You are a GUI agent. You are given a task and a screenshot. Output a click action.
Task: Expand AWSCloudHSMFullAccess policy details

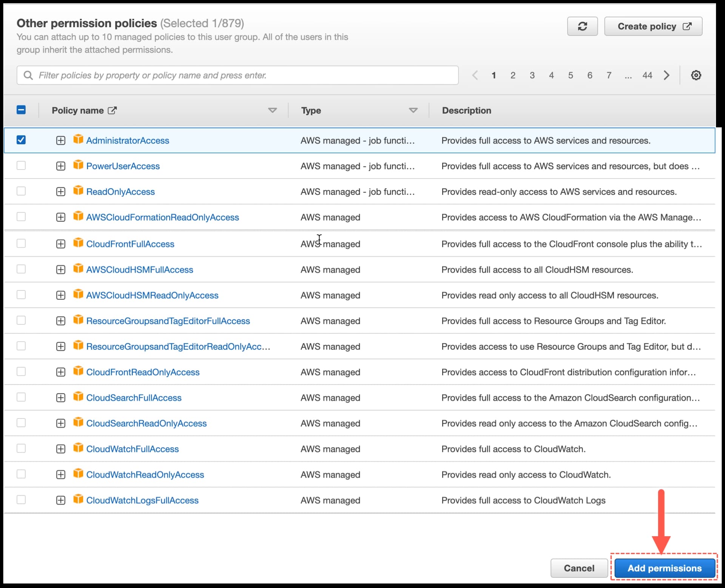pyautogui.click(x=60, y=270)
